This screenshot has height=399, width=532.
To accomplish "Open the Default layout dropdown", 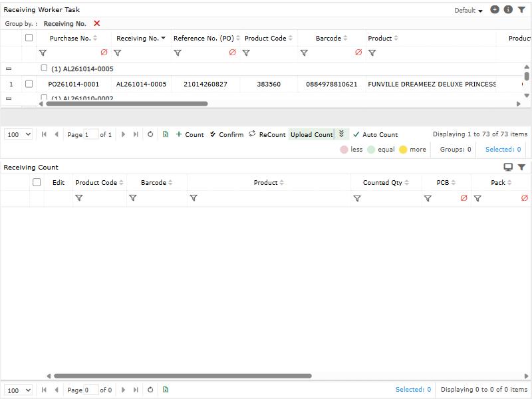I will click(468, 11).
